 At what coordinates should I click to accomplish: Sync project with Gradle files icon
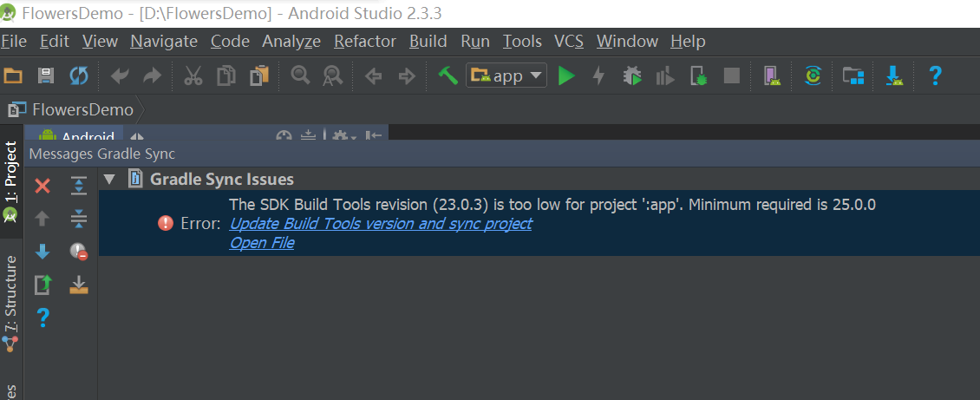tap(813, 76)
